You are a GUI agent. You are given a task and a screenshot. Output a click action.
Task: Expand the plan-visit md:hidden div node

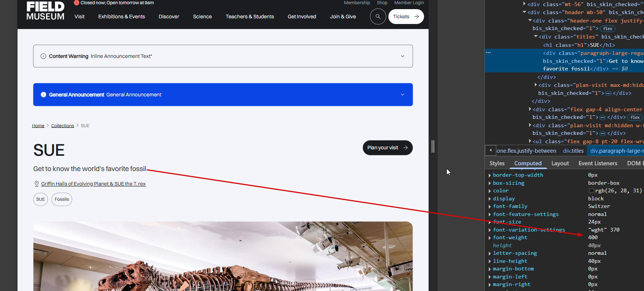530,125
